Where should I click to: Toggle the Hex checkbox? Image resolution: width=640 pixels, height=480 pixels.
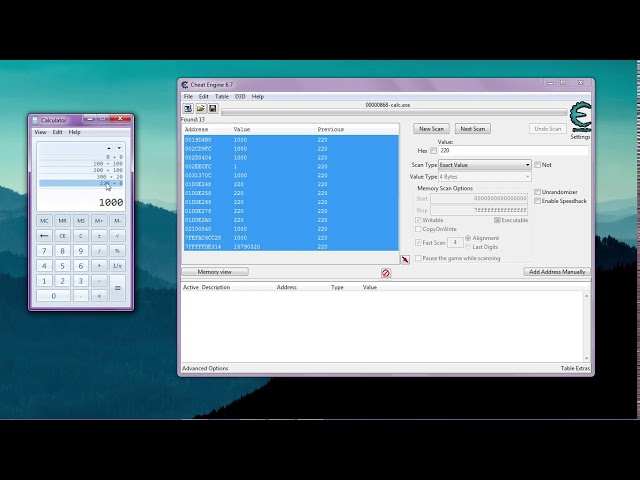coord(433,151)
